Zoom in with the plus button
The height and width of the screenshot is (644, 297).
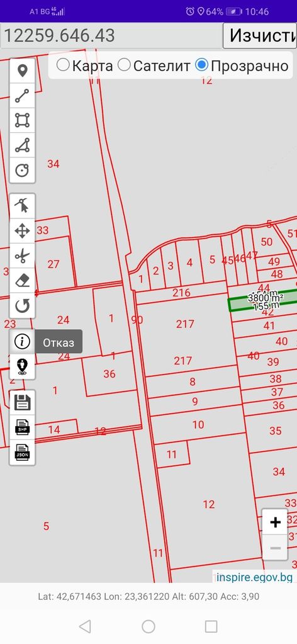click(275, 522)
